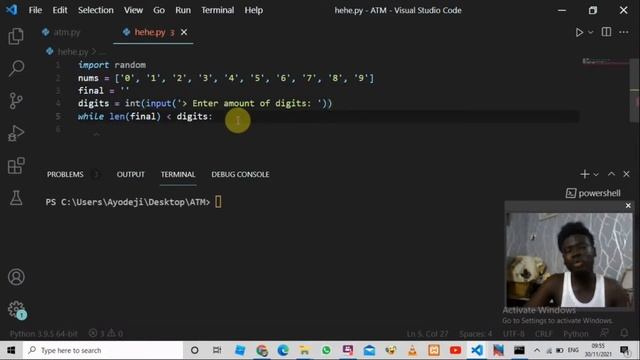Viewport: 640px width, 360px height.
Task: Close the hehe.py tab
Action: tap(184, 32)
